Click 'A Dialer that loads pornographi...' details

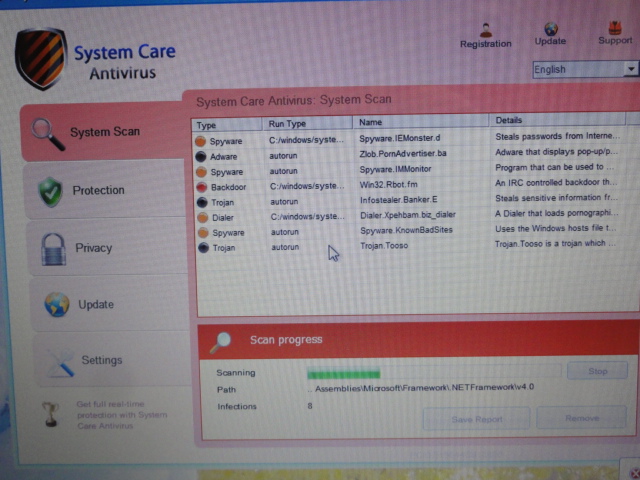point(557,213)
